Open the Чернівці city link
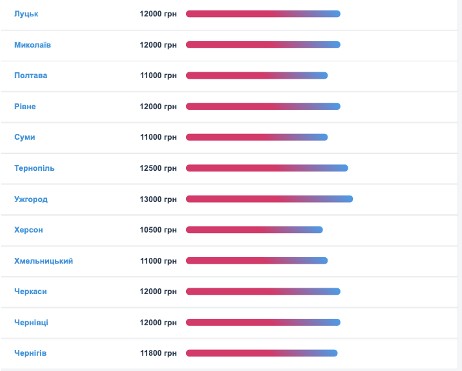Screen dimensions: 462x371 (x=31, y=322)
